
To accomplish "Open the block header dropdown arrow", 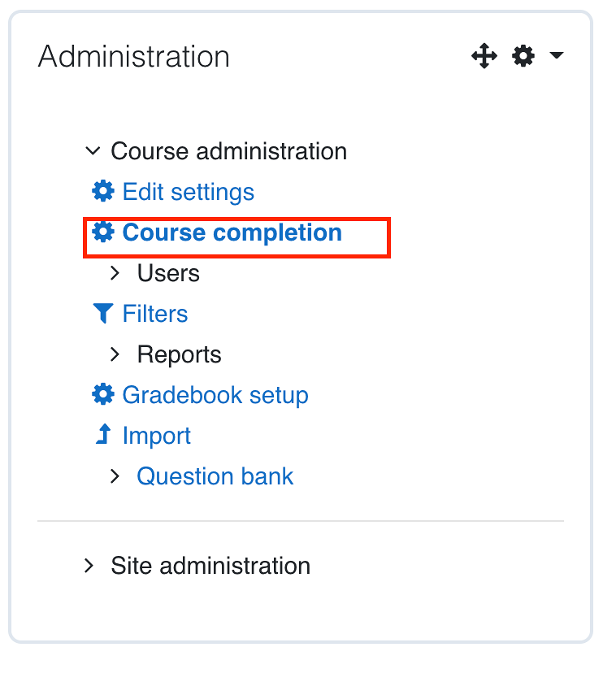I will click(557, 56).
